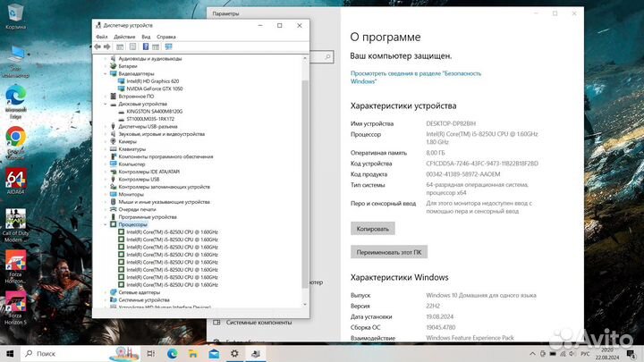Click the blue Help question-mark toolbar icon
The image size is (644, 362).
[x=146, y=46]
